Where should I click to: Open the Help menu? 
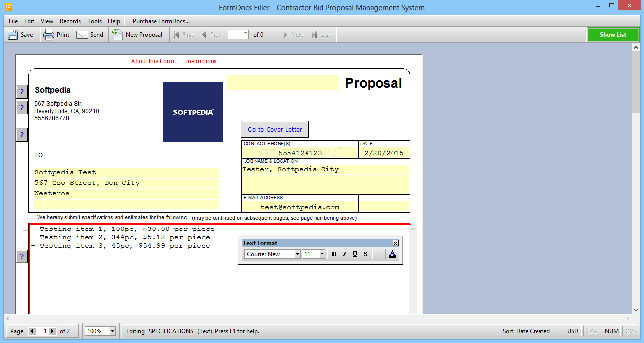(114, 21)
